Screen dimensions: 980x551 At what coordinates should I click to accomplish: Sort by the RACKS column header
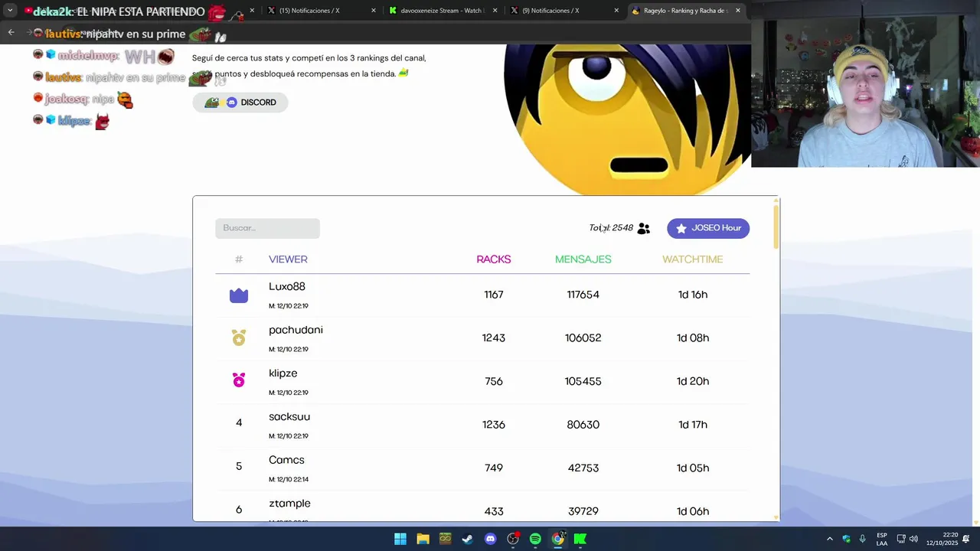[494, 259]
